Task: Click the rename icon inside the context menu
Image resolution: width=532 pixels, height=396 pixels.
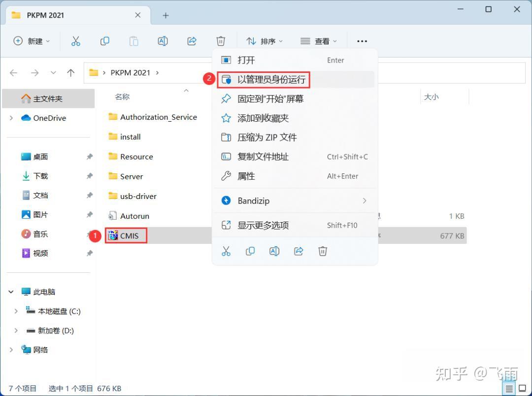Action: coord(274,251)
